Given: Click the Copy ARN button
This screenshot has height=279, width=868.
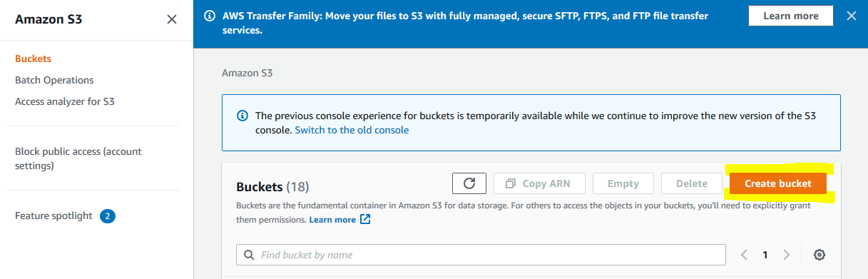Looking at the screenshot, I should click(539, 183).
